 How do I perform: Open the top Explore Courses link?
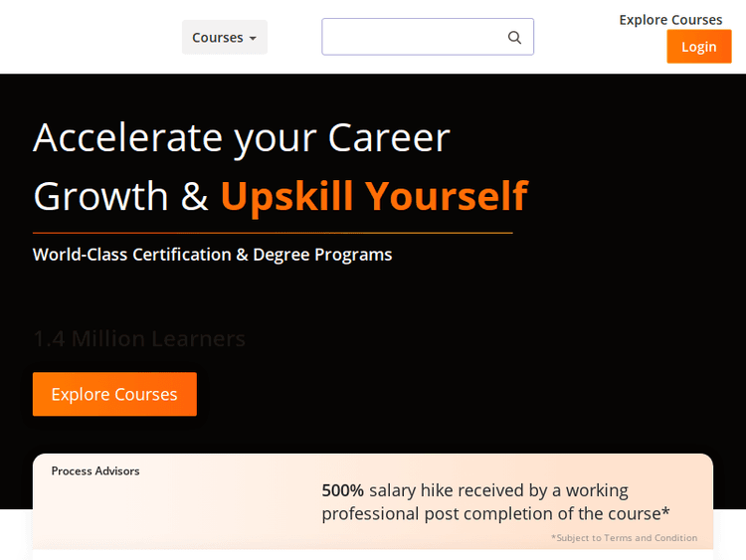point(670,20)
